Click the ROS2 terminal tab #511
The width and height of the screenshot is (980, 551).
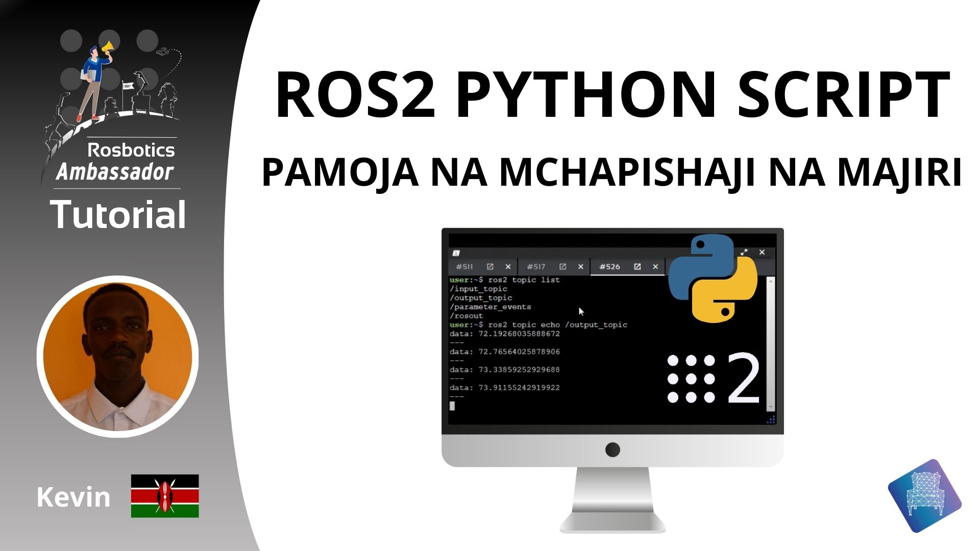click(467, 266)
